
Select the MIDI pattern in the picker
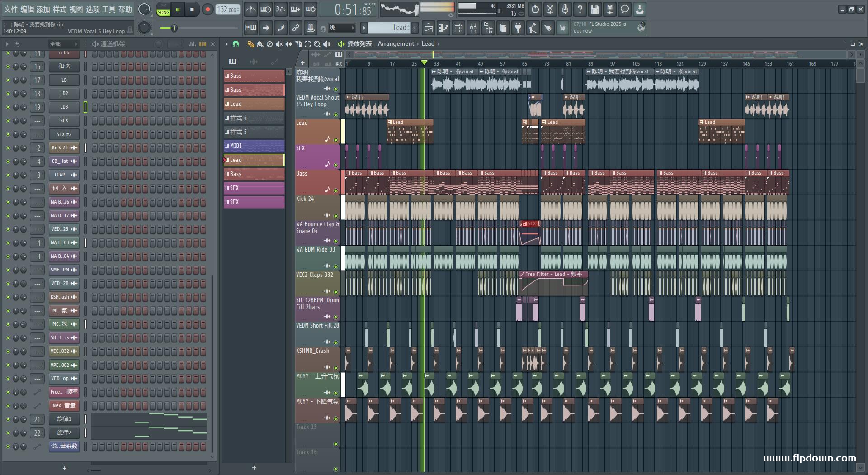(x=254, y=146)
